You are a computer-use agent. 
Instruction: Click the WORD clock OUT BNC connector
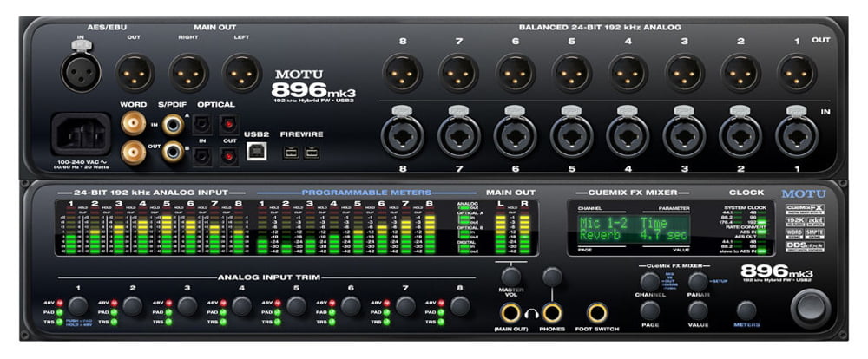coord(134,152)
